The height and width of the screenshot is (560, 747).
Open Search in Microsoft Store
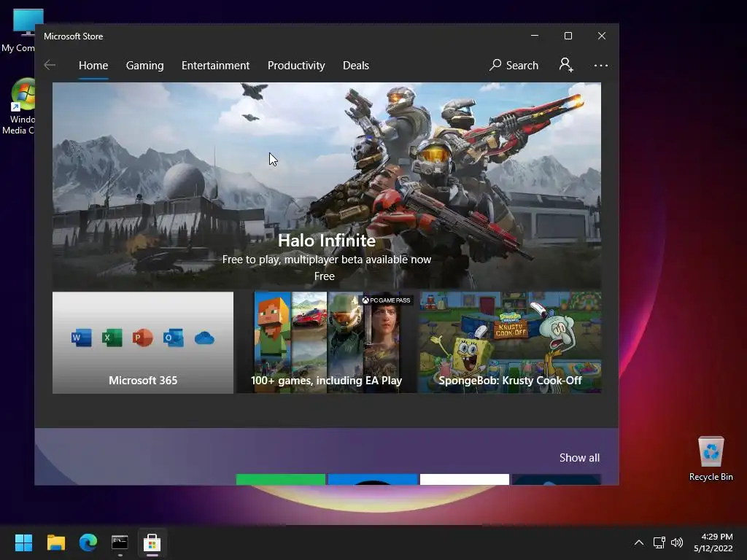pos(514,65)
